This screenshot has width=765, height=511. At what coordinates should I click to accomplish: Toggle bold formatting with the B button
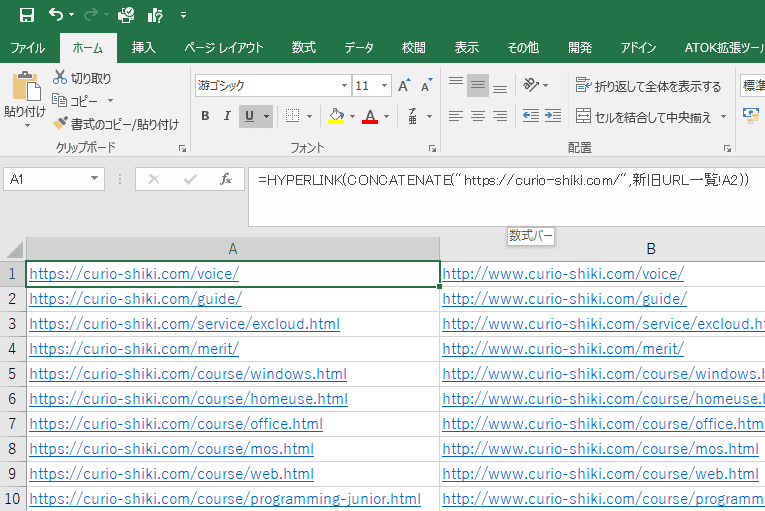click(205, 117)
